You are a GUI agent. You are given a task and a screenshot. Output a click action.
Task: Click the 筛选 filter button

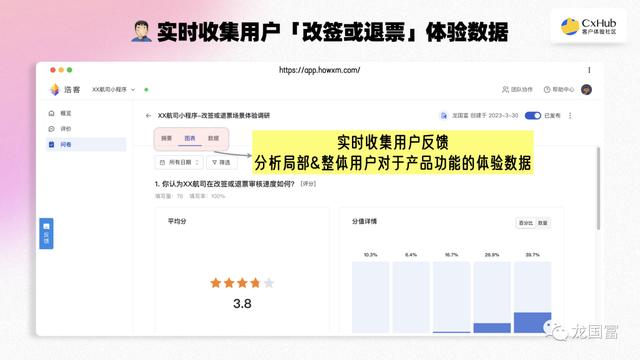point(222,162)
